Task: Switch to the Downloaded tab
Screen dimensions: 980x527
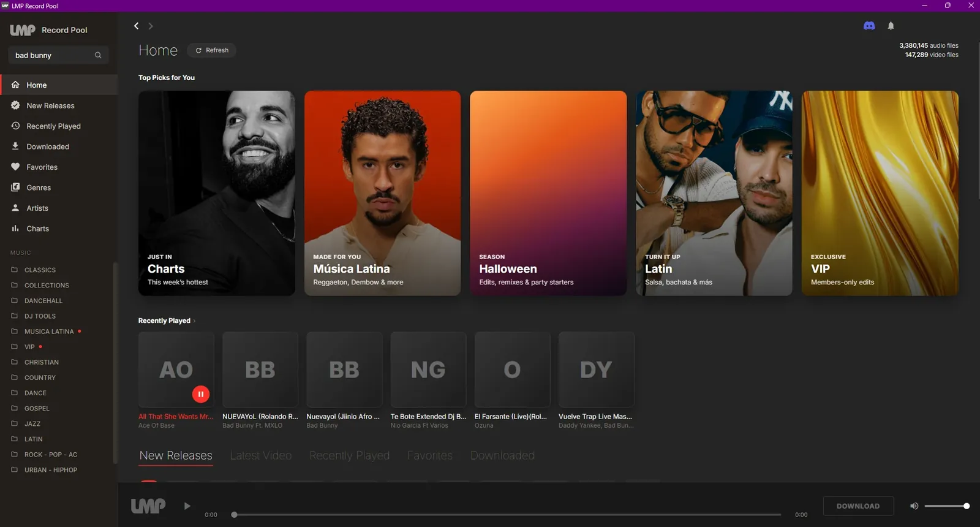Action: tap(502, 455)
